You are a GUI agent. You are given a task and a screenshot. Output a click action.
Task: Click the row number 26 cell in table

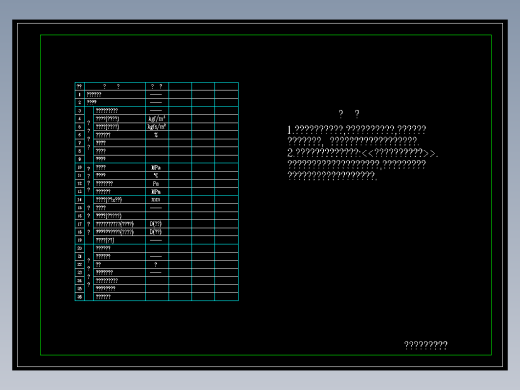80,297
